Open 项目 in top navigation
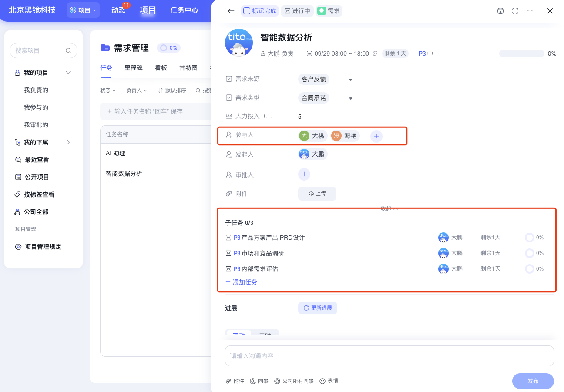 point(148,10)
